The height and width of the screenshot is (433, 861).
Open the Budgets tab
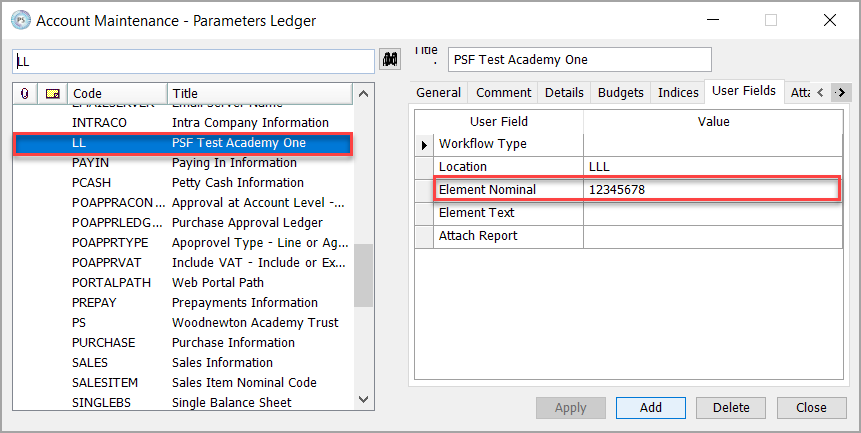click(620, 92)
